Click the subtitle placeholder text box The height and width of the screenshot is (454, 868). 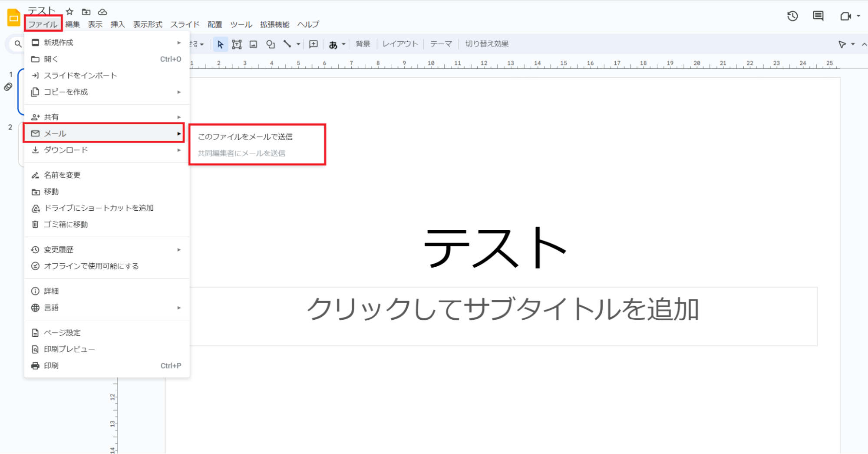point(503,316)
